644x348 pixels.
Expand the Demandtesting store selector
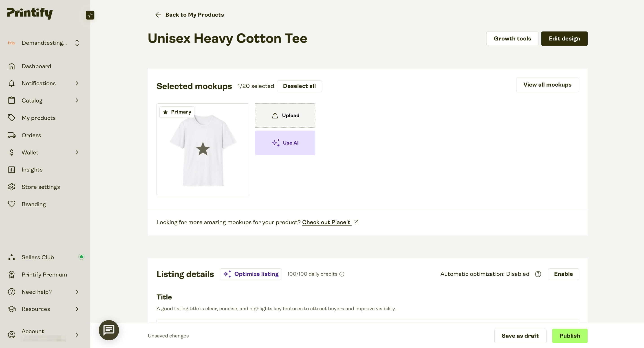pos(77,43)
